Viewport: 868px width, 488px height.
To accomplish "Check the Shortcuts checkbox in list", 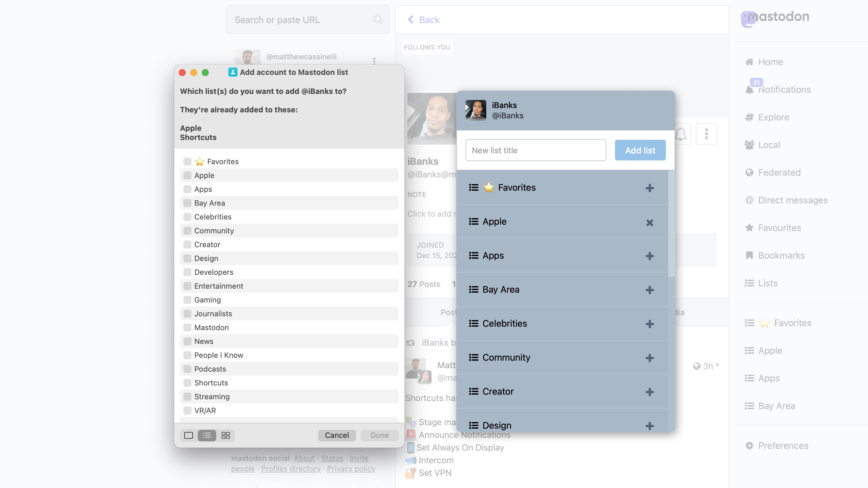I will [187, 383].
